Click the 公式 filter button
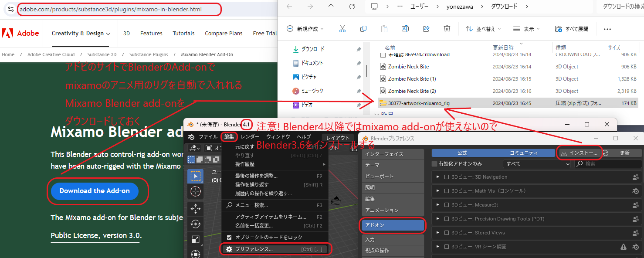The image size is (644, 258). click(x=462, y=153)
